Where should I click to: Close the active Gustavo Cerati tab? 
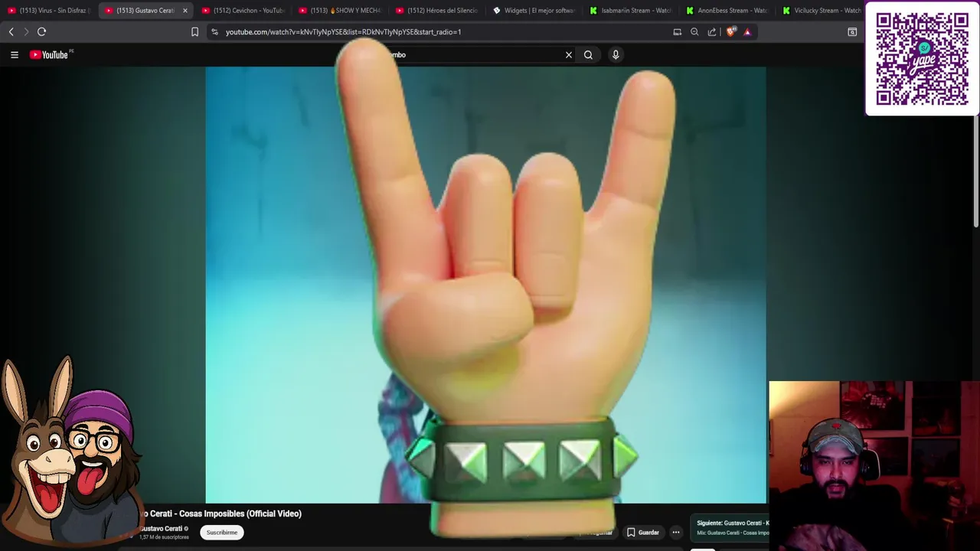point(185,11)
